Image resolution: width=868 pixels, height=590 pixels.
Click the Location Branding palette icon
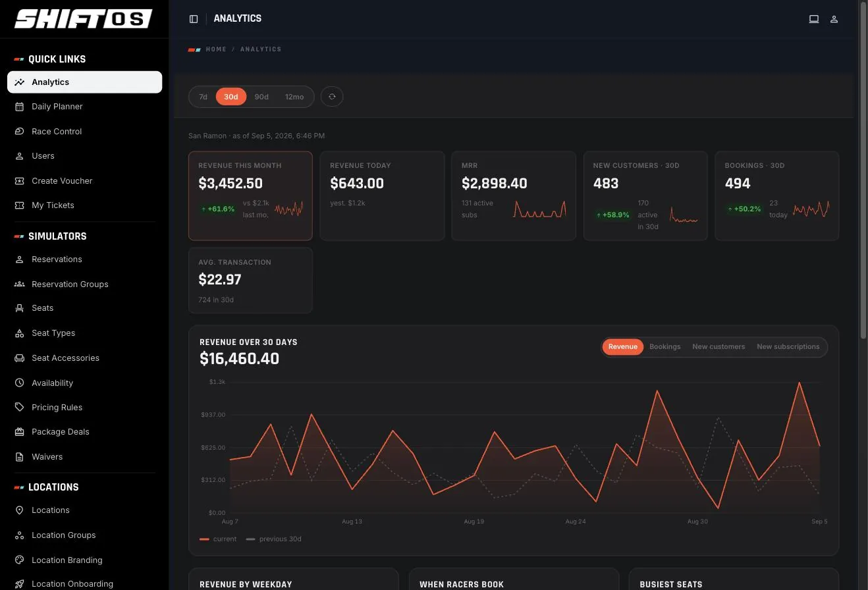(19, 560)
